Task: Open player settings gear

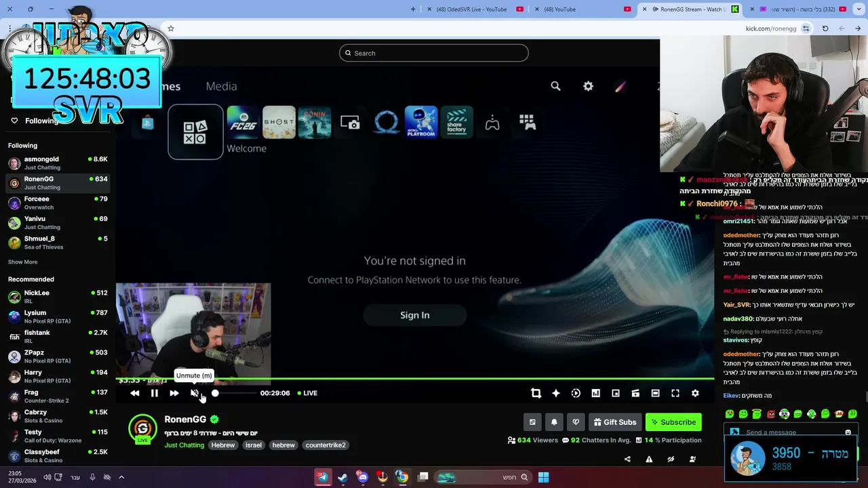Action: pyautogui.click(x=695, y=393)
